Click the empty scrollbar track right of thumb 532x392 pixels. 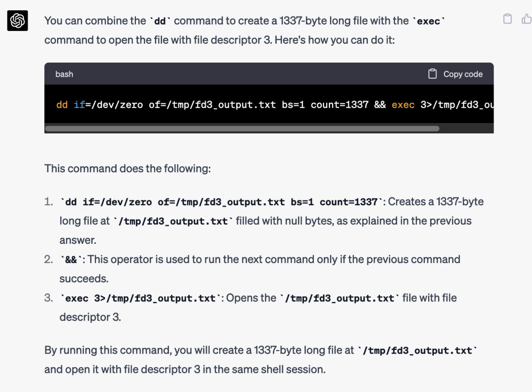466,129
